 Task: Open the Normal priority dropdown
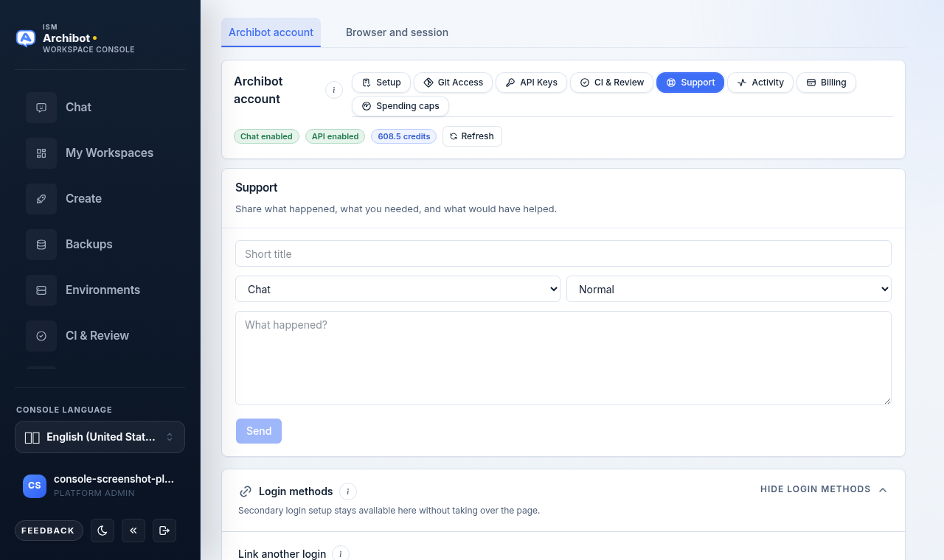point(729,289)
